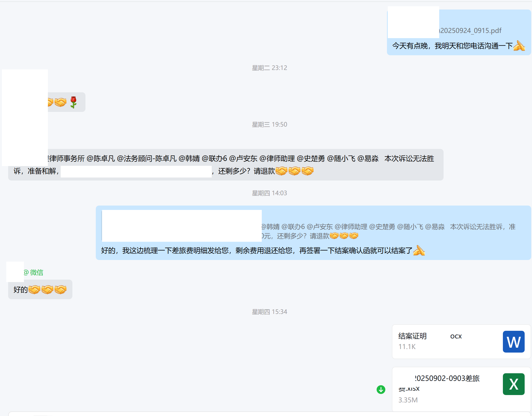532x416 pixels.
Task: Click handshake emoji beside the rose
Action: 60,102
